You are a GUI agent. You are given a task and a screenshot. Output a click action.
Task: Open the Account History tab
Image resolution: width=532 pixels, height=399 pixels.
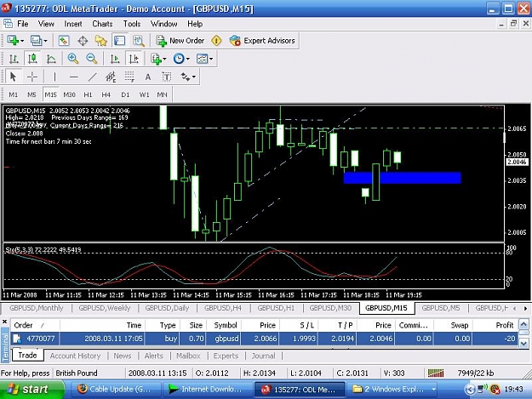tap(75, 356)
